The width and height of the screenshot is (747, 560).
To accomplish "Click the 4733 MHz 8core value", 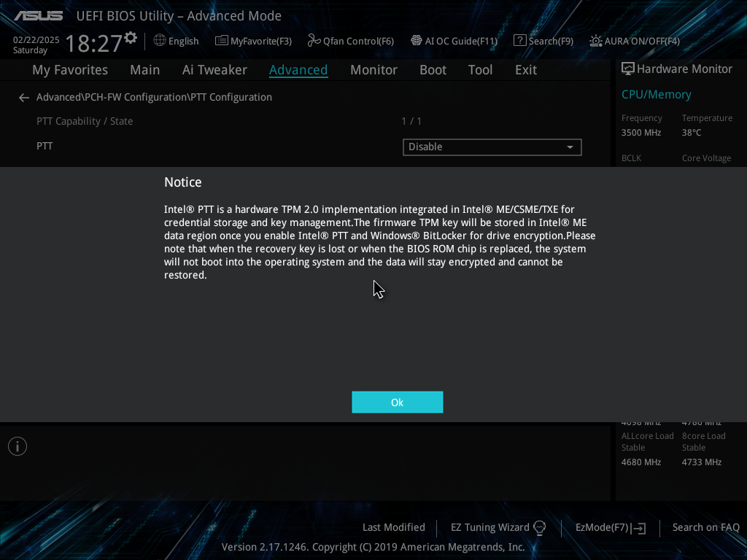I will [701, 462].
